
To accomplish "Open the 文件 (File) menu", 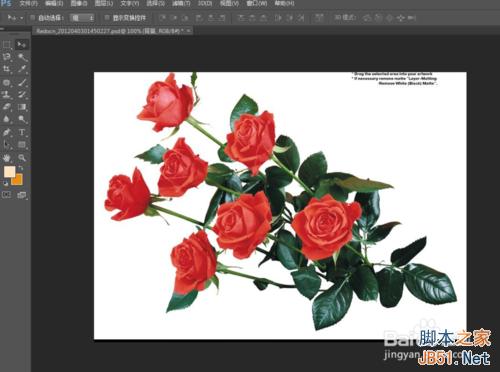I will pyautogui.click(x=28, y=4).
